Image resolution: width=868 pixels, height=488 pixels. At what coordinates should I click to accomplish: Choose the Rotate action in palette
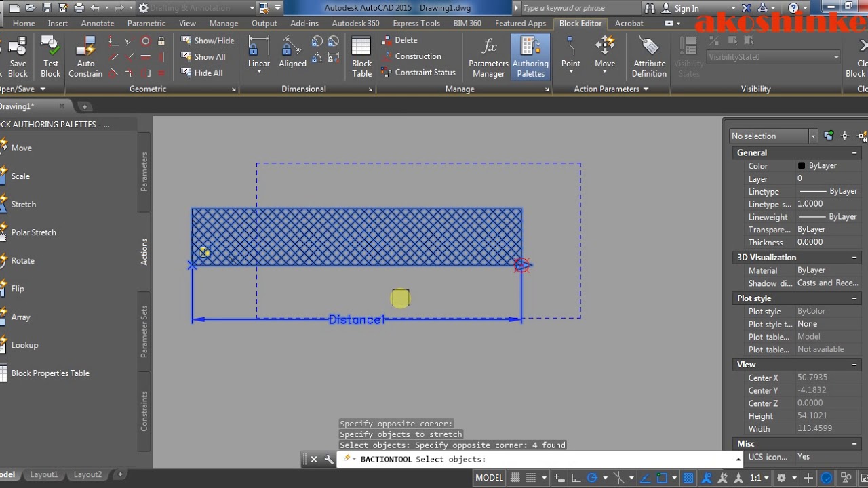(18, 260)
